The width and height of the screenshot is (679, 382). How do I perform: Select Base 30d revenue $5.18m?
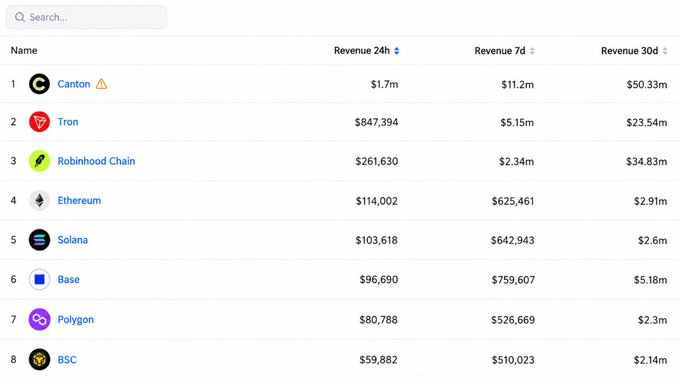(x=650, y=280)
